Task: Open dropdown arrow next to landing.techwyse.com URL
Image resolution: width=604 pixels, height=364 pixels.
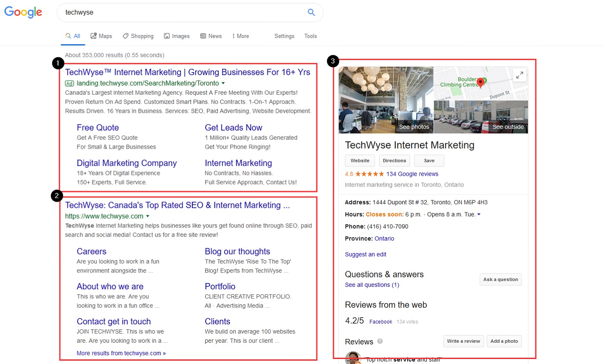Action: [x=223, y=83]
